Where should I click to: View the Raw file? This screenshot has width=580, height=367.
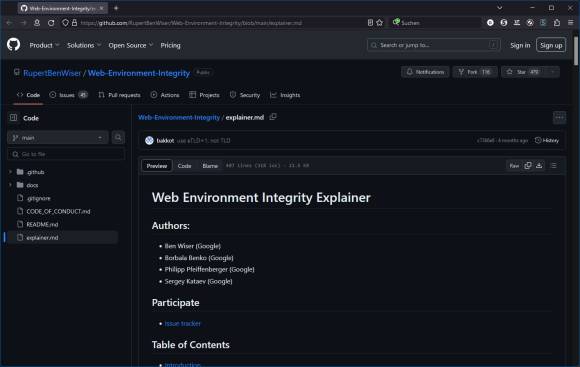(514, 166)
